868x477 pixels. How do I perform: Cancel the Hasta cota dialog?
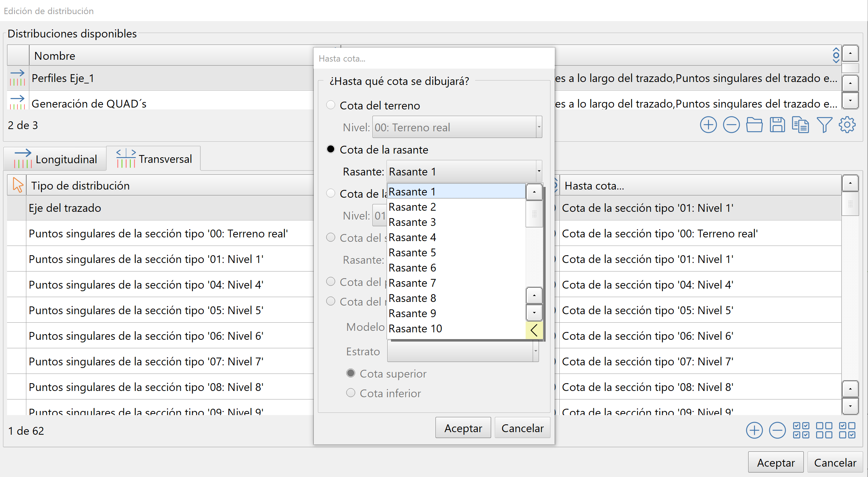tap(522, 428)
